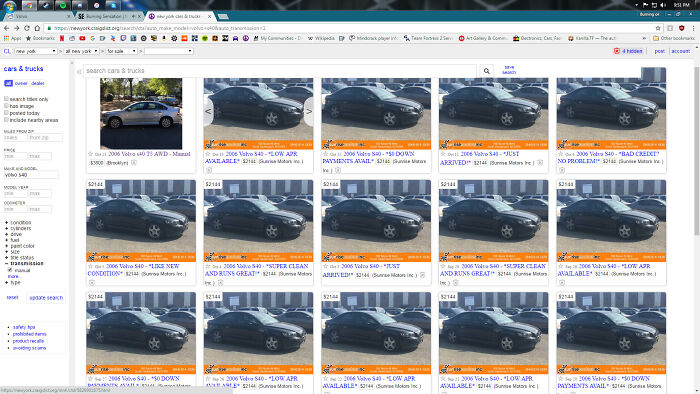Expand the fuel filter
Screen dimensions: 700x394
tap(12, 240)
